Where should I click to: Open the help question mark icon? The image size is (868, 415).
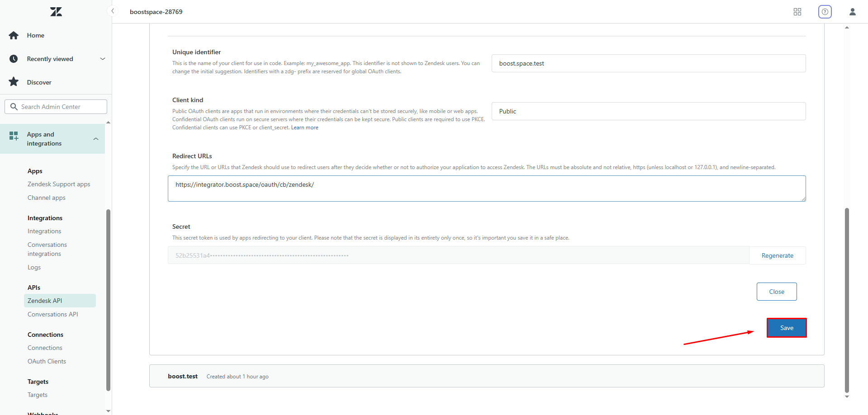click(x=825, y=12)
